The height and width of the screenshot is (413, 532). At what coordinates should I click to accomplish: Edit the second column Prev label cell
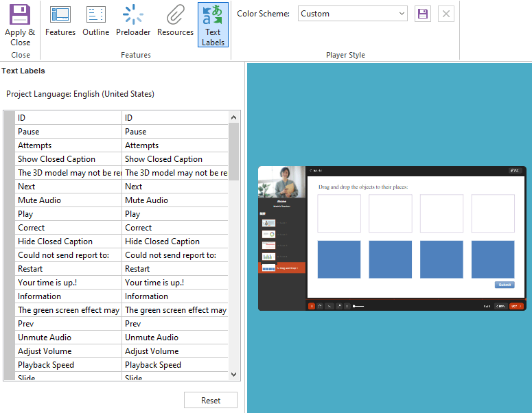[x=175, y=324]
